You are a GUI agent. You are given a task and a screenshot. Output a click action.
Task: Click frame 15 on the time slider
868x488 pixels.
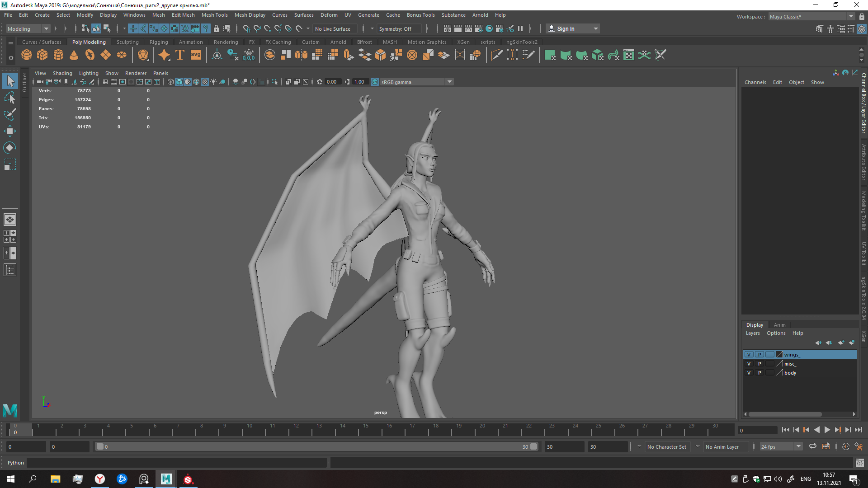pyautogui.click(x=365, y=429)
